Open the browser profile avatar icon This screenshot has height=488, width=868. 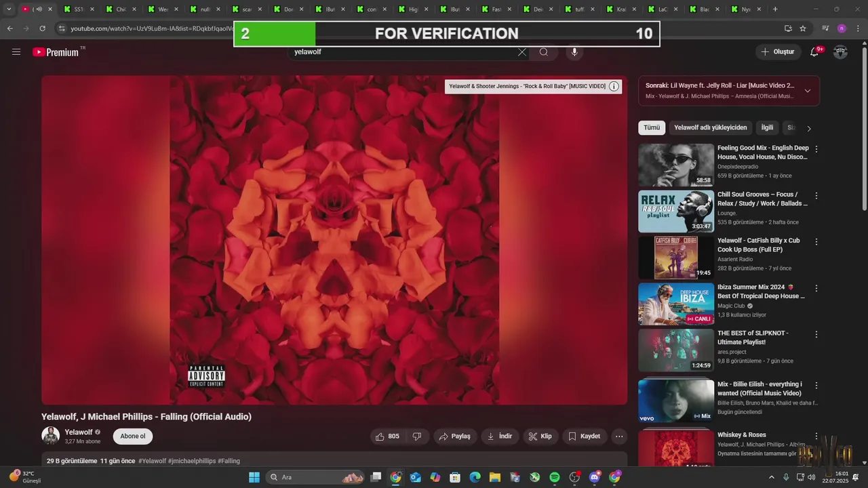(x=842, y=28)
